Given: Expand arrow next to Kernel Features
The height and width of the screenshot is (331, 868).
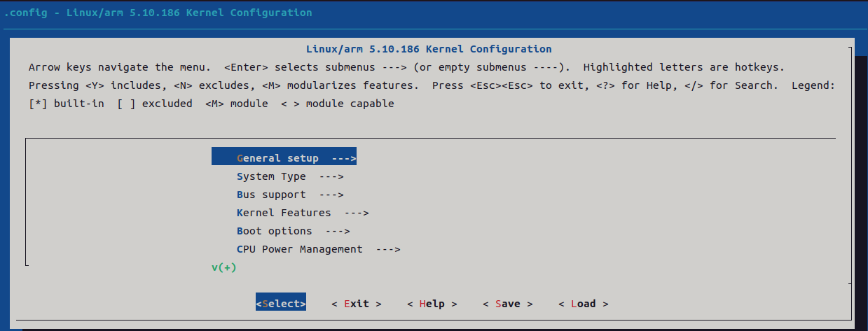Looking at the screenshot, I should point(357,213).
